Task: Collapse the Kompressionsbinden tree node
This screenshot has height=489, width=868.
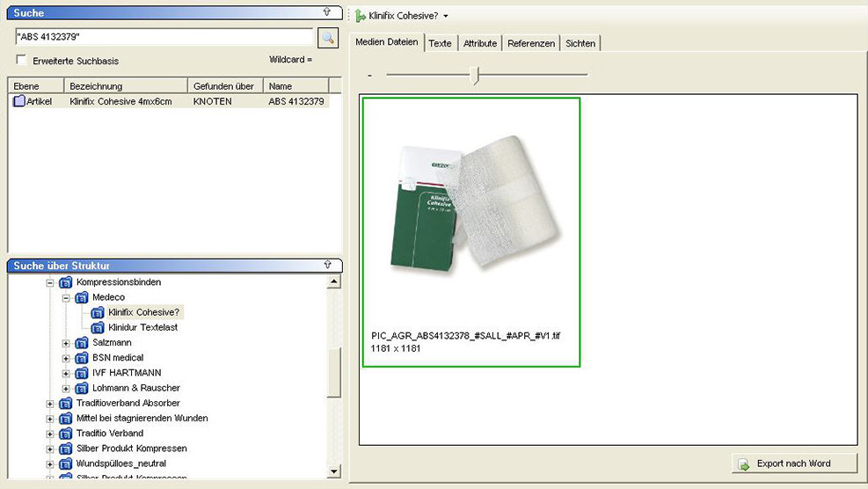Action: click(50, 283)
